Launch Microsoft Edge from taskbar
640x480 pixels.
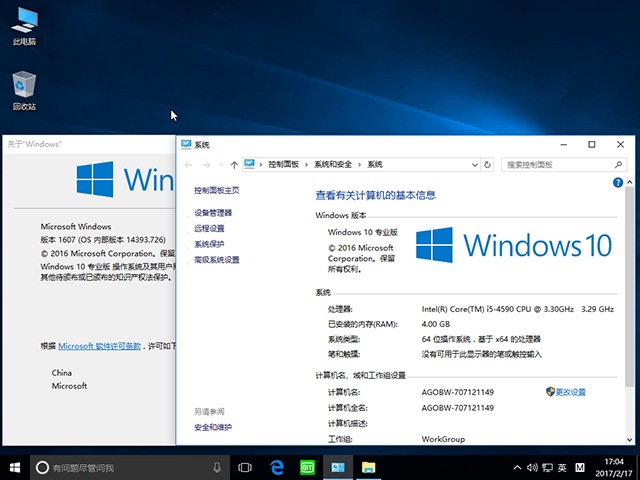tap(277, 467)
